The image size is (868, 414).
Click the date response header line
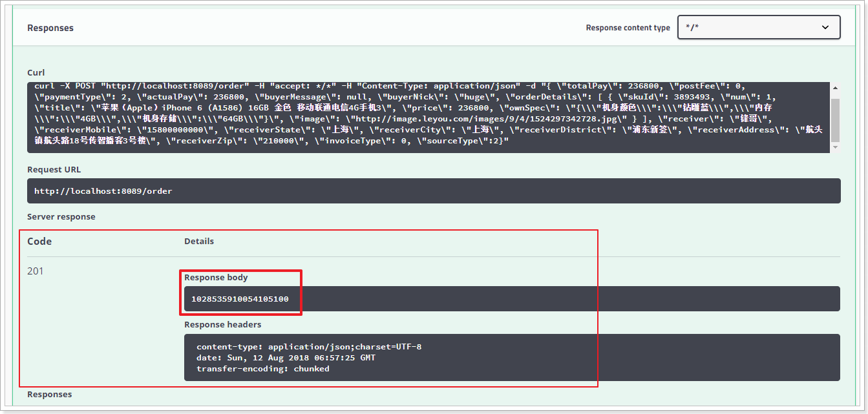pyautogui.click(x=286, y=358)
